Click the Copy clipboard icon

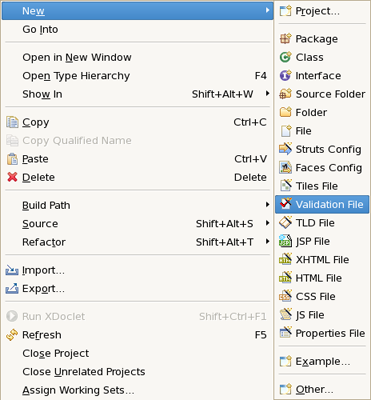(12, 122)
